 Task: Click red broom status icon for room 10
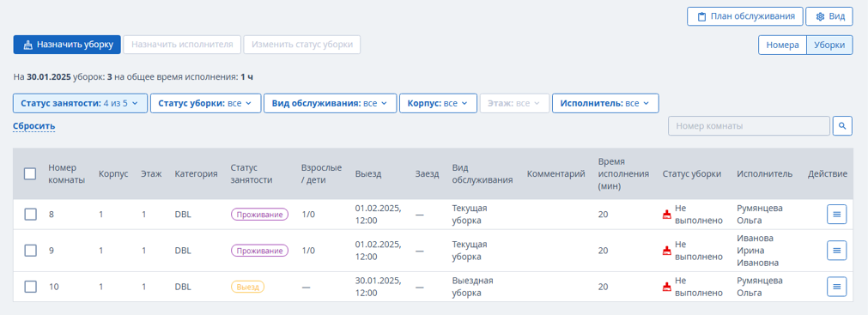pyautogui.click(x=667, y=287)
